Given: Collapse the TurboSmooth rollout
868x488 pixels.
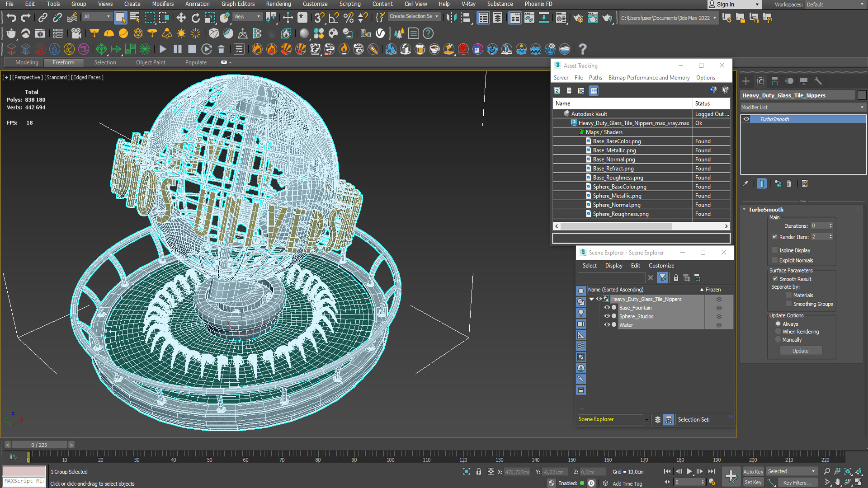Looking at the screenshot, I should [x=745, y=210].
